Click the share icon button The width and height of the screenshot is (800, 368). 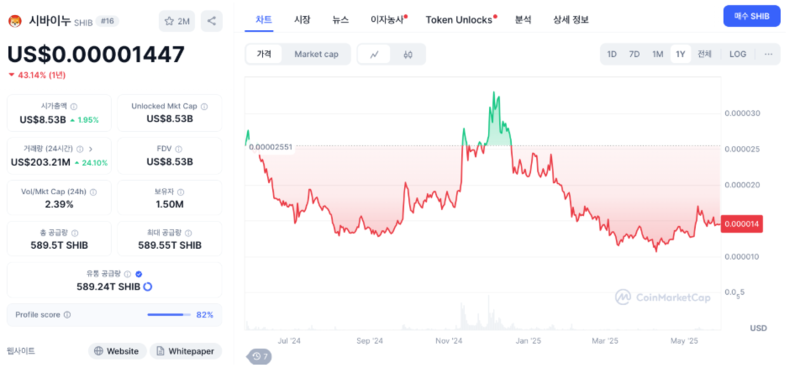(211, 21)
